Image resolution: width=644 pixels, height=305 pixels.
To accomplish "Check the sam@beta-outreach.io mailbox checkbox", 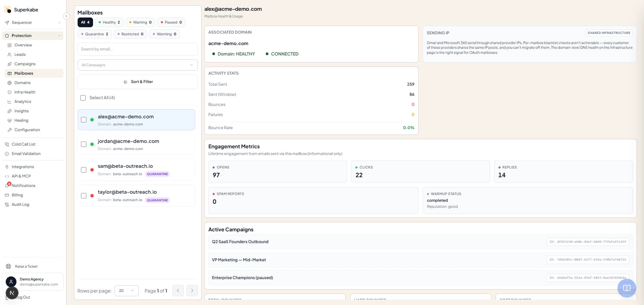I will tap(84, 170).
